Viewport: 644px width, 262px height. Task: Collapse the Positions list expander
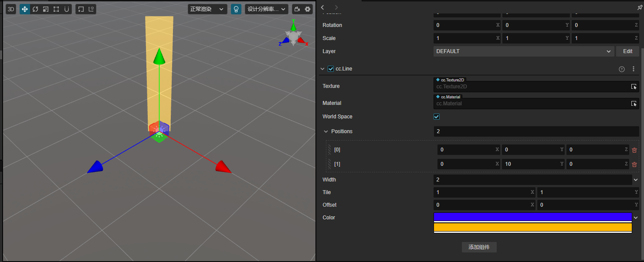tap(325, 131)
